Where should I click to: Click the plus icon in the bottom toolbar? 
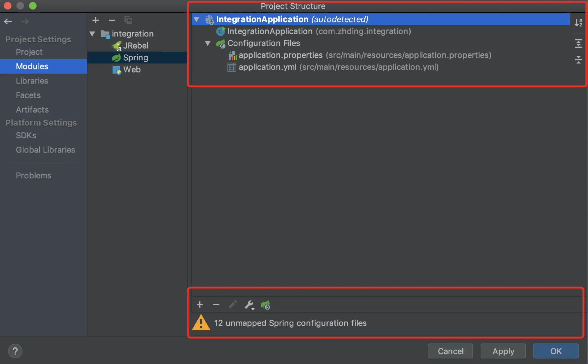pos(200,304)
